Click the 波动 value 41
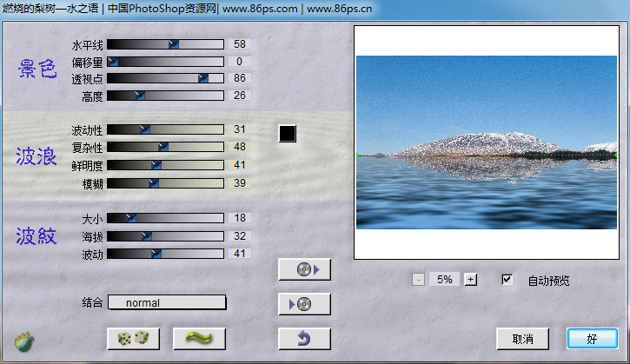This screenshot has width=630, height=364. click(240, 254)
